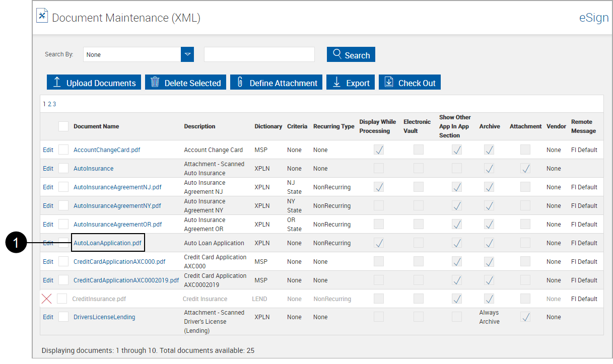Enable Display While Processing for AutoInsuranceAgreementNY.pdf
Image resolution: width=613 pixels, height=364 pixels.
[x=378, y=205]
